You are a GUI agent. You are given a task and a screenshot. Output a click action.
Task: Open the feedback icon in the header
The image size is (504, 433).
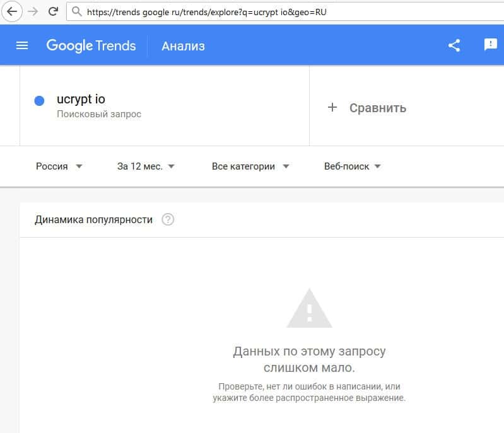point(490,45)
